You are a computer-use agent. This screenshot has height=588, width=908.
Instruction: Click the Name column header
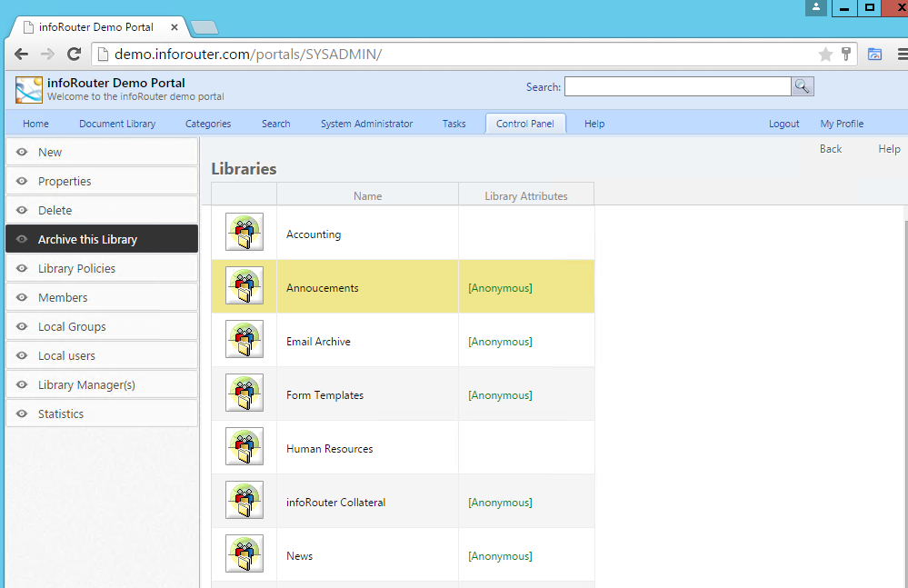[368, 195]
